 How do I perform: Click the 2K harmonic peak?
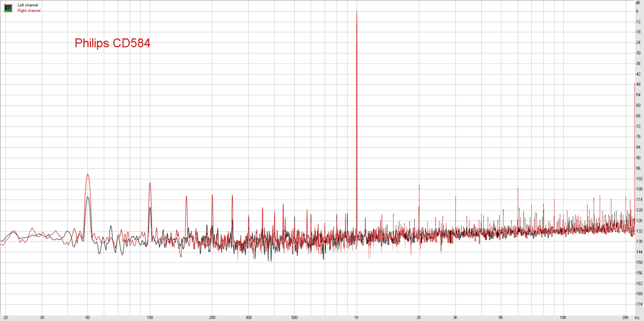point(419,186)
